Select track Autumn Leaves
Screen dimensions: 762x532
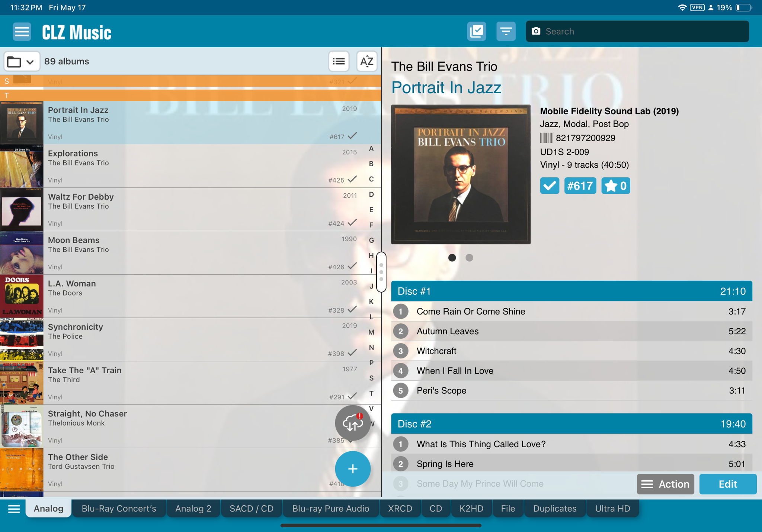tap(571, 331)
